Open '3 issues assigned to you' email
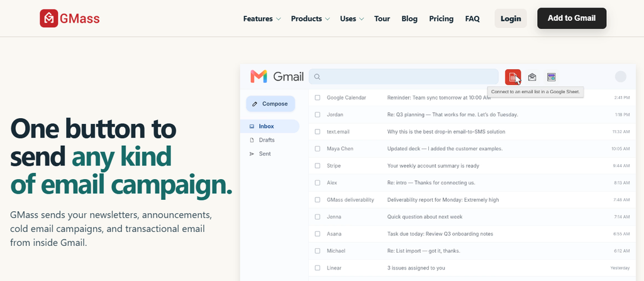644x281 pixels. (416, 268)
